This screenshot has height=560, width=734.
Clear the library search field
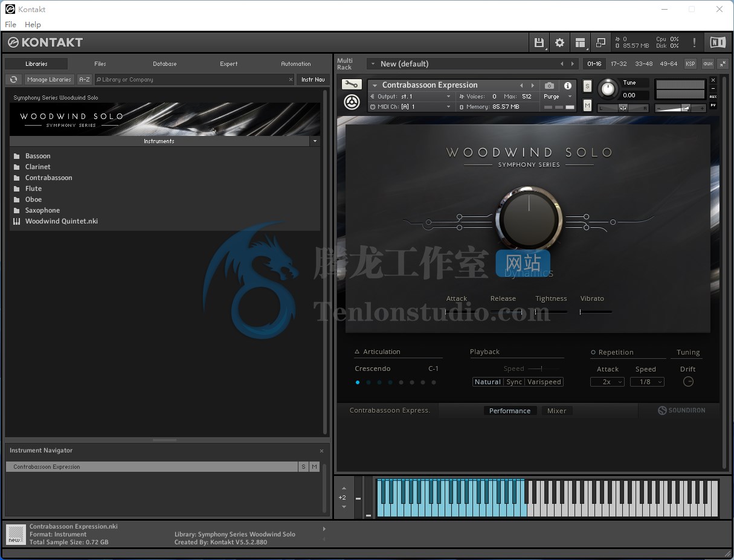(x=291, y=79)
